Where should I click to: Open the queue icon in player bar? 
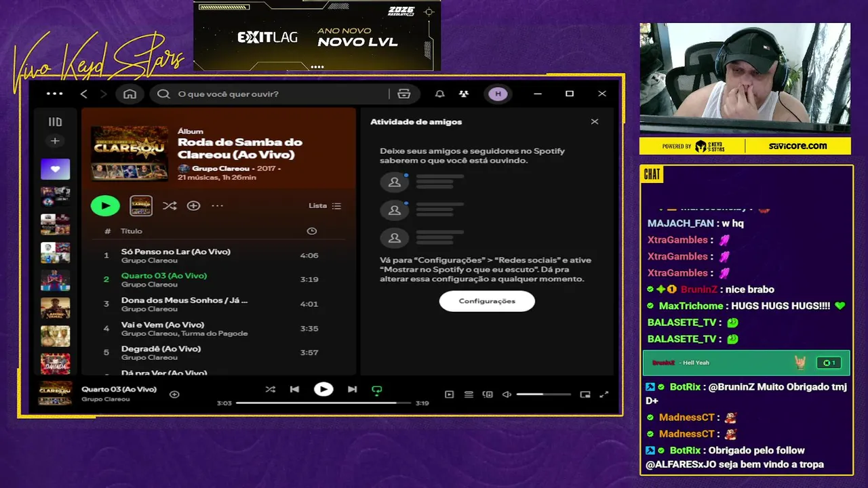click(469, 394)
